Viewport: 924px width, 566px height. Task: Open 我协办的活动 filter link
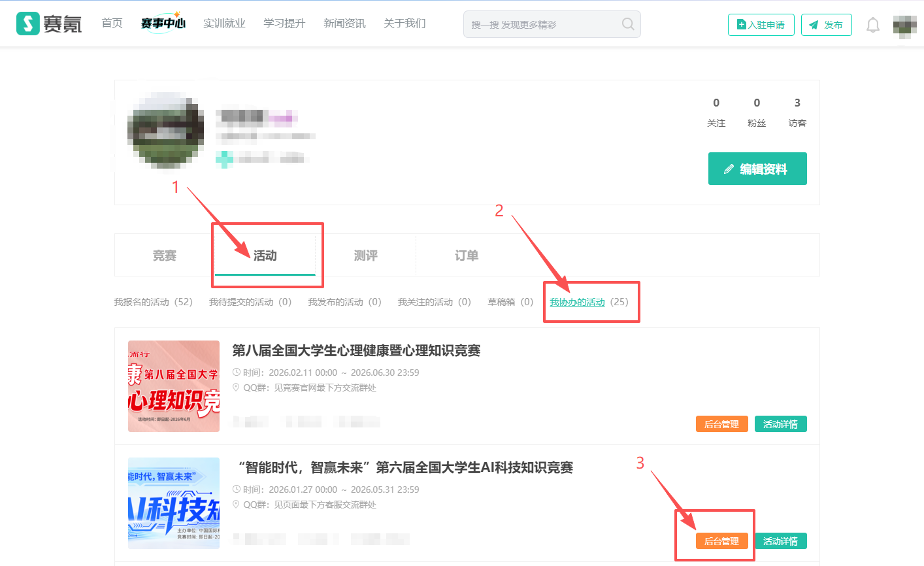pyautogui.click(x=577, y=302)
